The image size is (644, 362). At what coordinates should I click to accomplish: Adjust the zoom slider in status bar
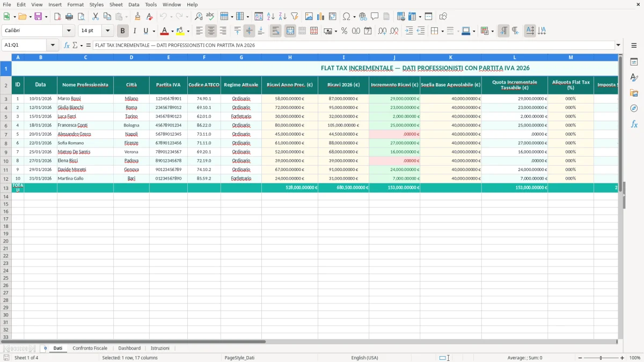point(601,358)
